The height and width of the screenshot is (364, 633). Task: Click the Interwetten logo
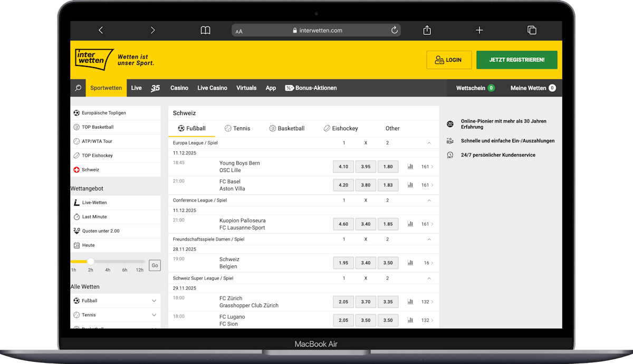click(x=94, y=60)
